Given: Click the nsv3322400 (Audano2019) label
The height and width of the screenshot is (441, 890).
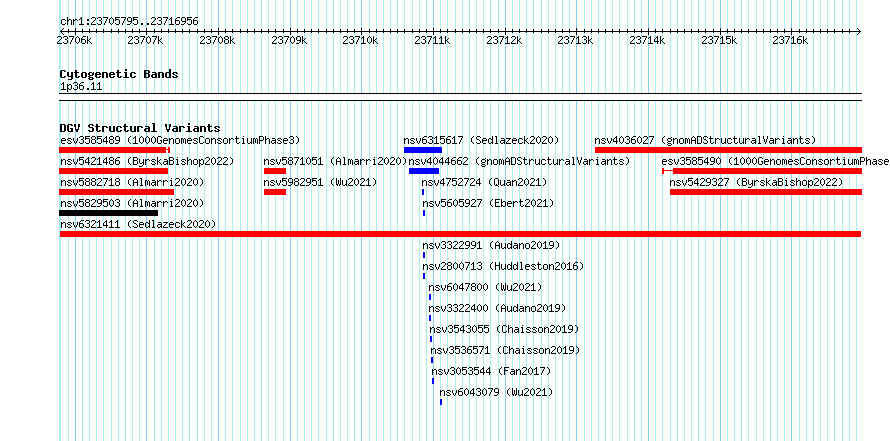Looking at the screenshot, I should (497, 308).
